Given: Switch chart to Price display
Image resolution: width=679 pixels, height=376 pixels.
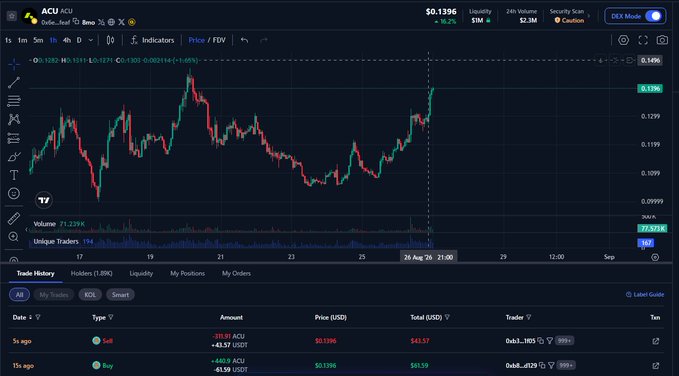Looking at the screenshot, I should [x=196, y=40].
